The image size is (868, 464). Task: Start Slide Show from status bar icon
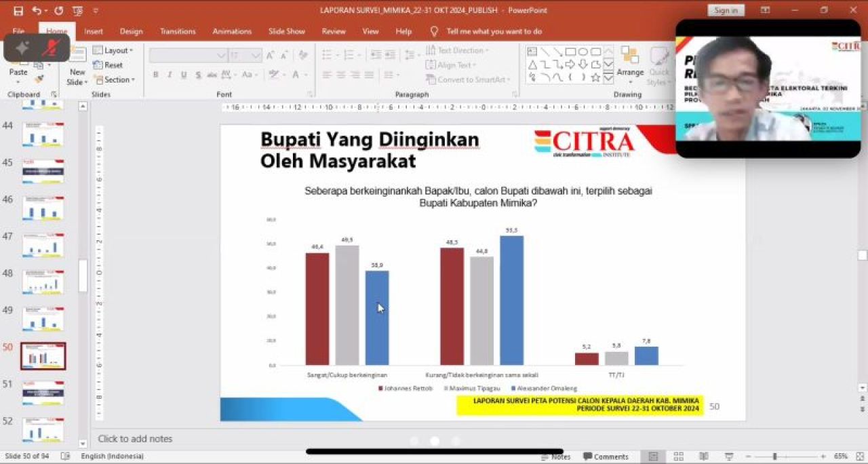[728, 457]
